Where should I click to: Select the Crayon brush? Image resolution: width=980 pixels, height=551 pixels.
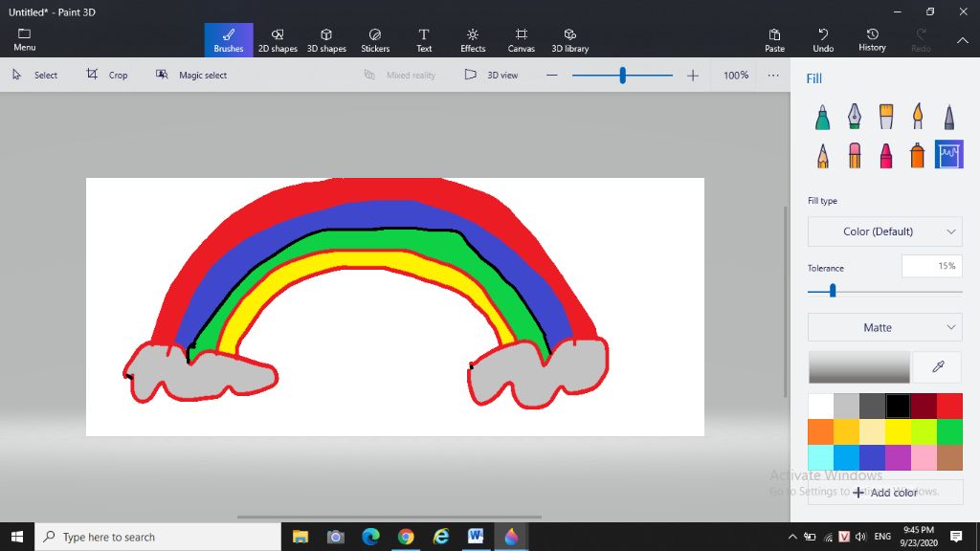pyautogui.click(x=886, y=155)
